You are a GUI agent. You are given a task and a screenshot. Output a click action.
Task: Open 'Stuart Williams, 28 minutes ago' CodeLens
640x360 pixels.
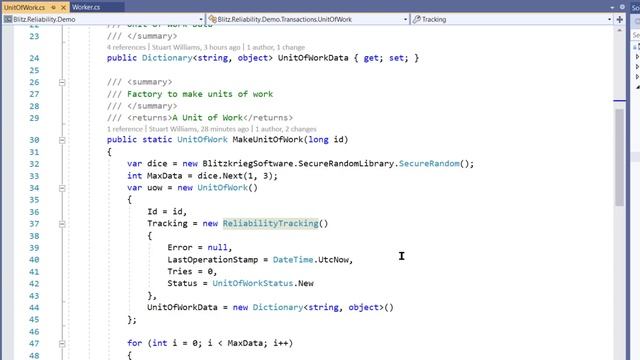point(198,129)
